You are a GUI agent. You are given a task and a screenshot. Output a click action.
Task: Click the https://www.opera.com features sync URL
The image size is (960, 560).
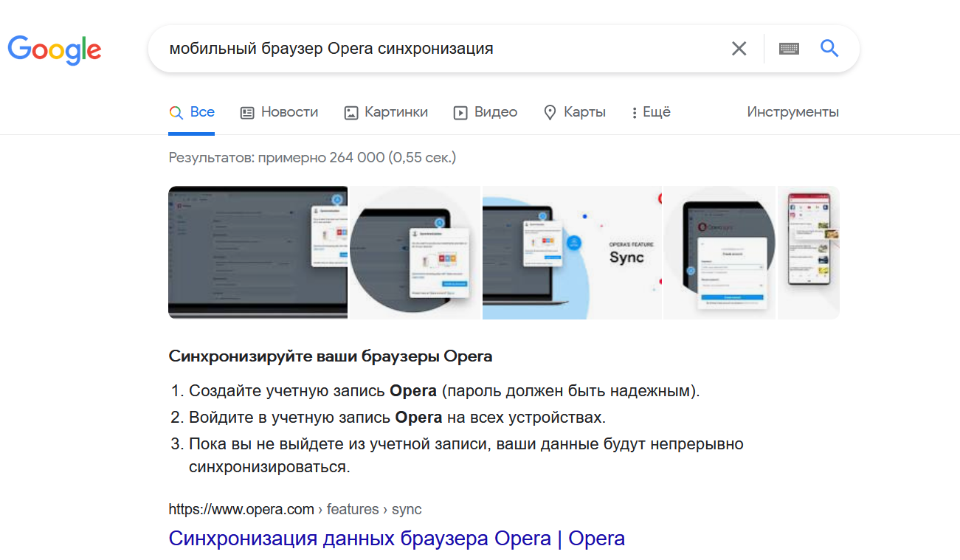tap(295, 509)
